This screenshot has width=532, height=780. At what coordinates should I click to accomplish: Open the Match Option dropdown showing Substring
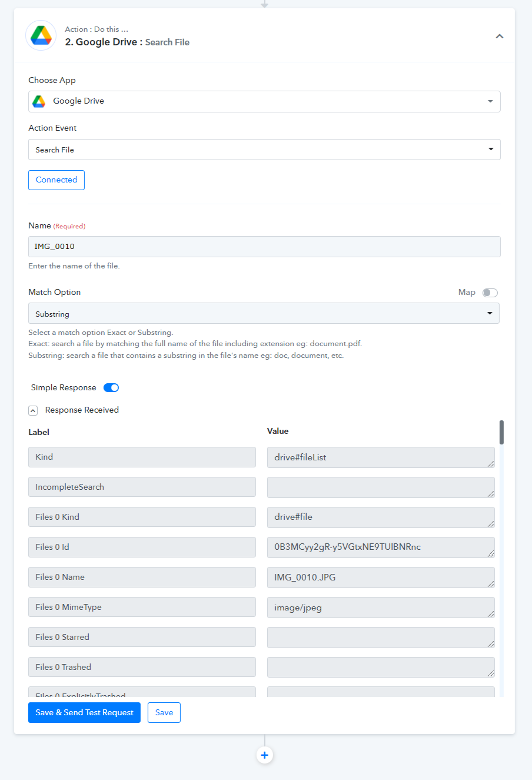coord(264,313)
